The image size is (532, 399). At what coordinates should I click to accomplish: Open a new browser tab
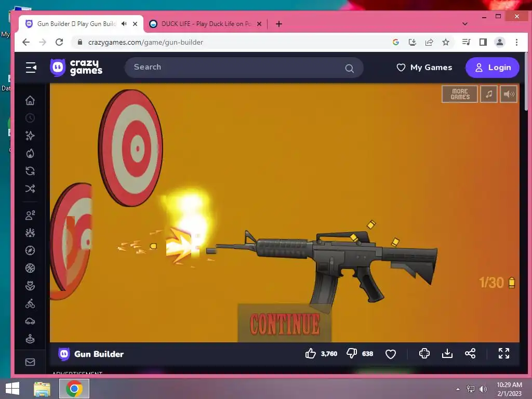[279, 24]
